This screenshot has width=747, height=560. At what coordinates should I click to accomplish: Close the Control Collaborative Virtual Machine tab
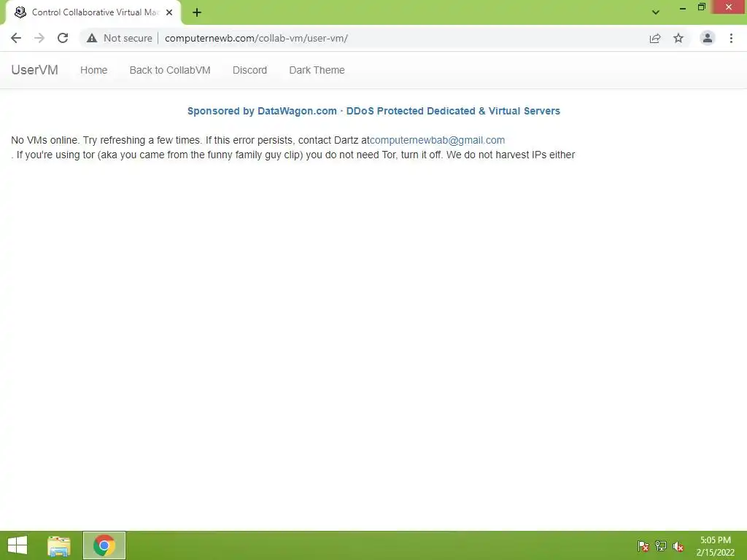[x=169, y=12]
